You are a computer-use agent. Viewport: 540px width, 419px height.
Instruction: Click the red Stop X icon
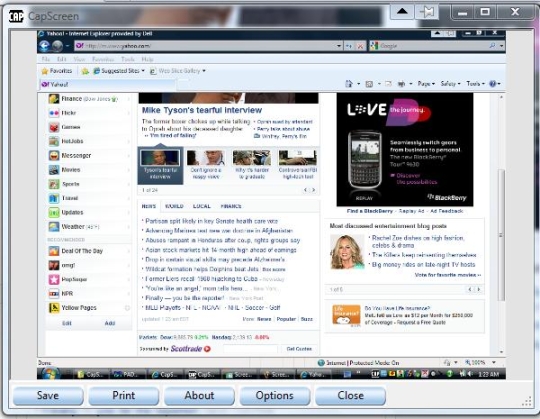coord(360,46)
